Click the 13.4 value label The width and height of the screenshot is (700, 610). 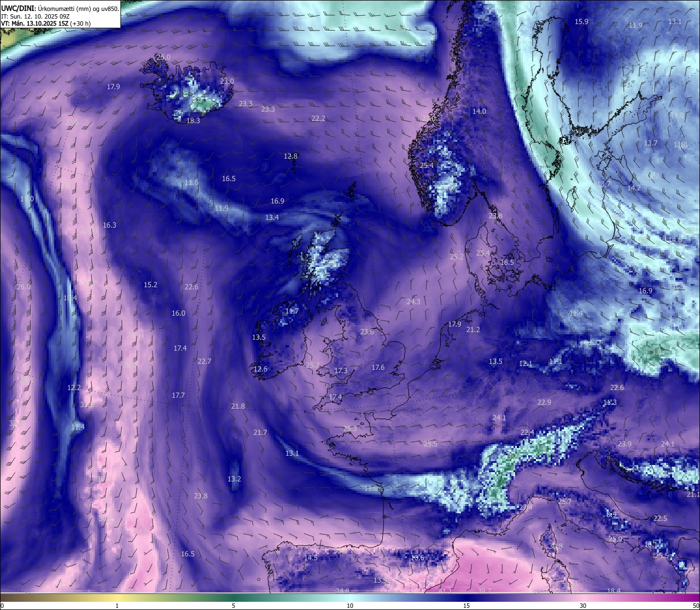point(272,217)
